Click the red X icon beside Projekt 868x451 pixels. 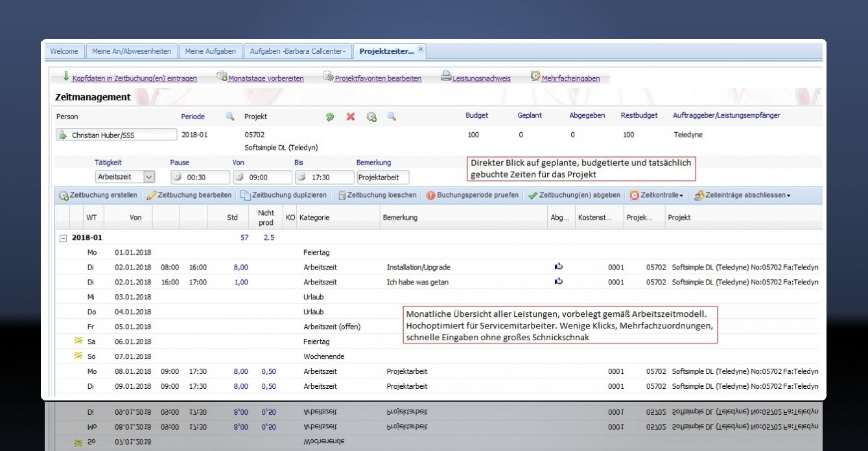pyautogui.click(x=351, y=117)
